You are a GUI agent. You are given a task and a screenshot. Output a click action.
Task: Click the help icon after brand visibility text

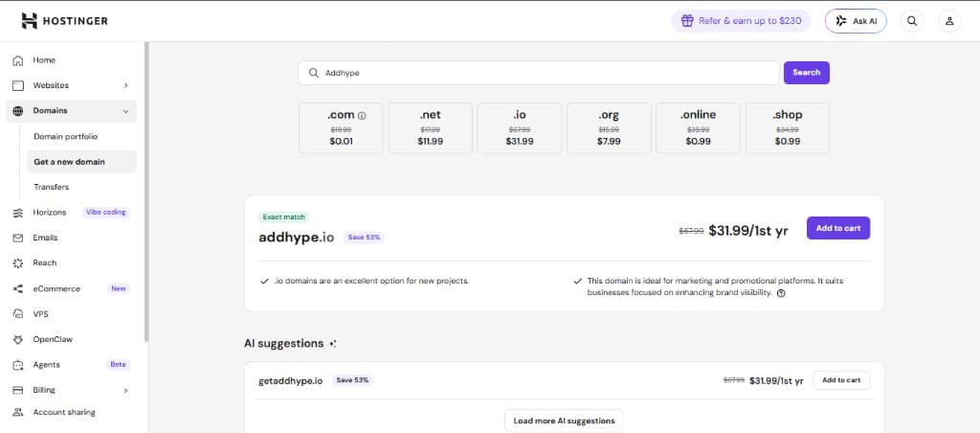point(781,293)
